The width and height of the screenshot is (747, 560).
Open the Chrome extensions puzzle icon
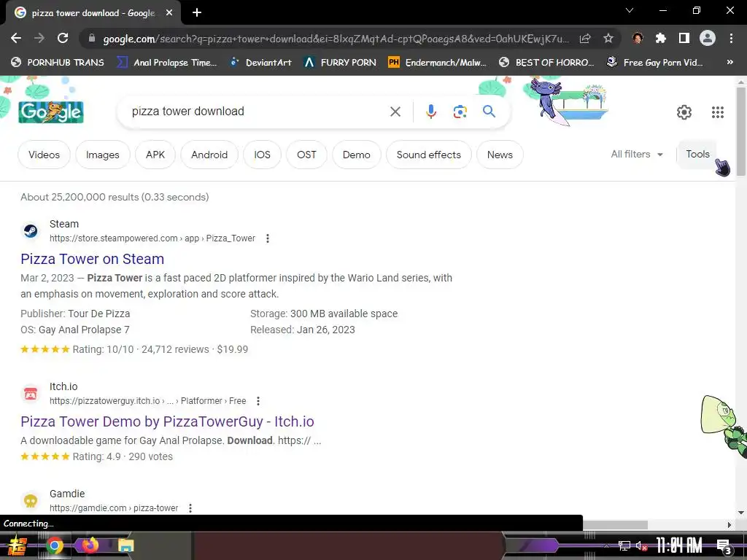pos(660,38)
